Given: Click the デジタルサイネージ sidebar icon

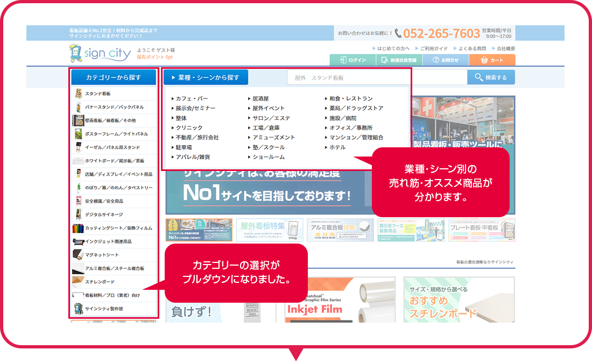Looking at the screenshot, I should point(77,213).
